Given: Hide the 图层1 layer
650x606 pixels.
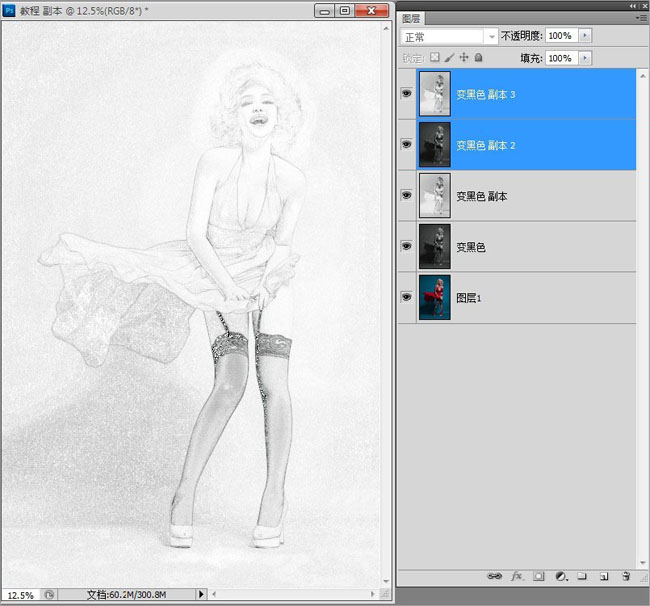Looking at the screenshot, I should [407, 297].
